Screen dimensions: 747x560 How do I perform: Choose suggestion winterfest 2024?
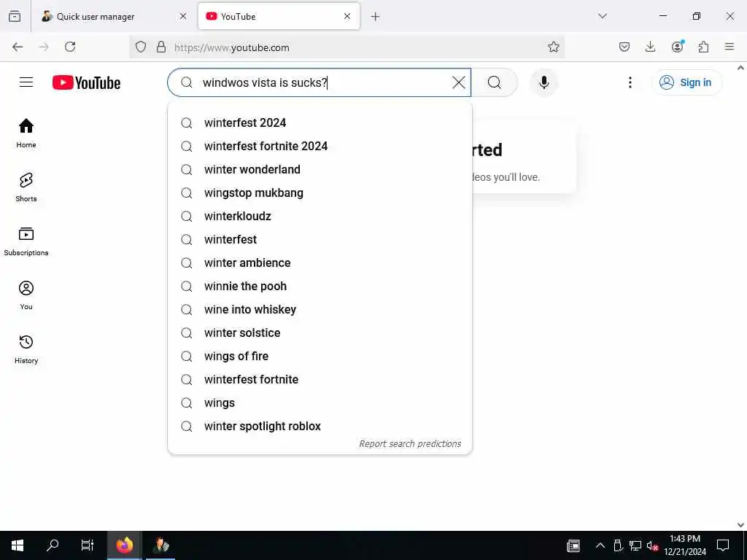[x=320, y=122]
